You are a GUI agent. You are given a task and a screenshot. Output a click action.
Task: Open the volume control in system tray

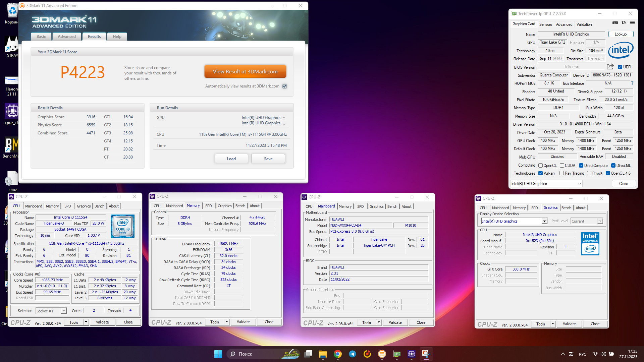point(603,354)
